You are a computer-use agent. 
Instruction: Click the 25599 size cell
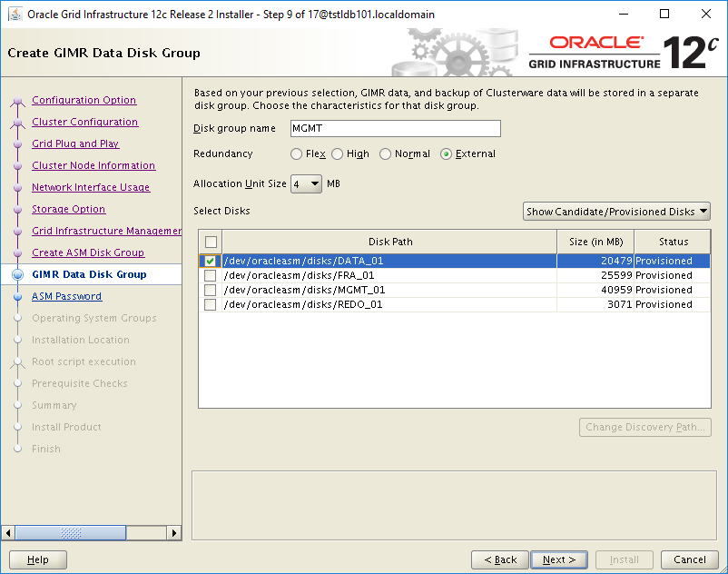tap(595, 275)
